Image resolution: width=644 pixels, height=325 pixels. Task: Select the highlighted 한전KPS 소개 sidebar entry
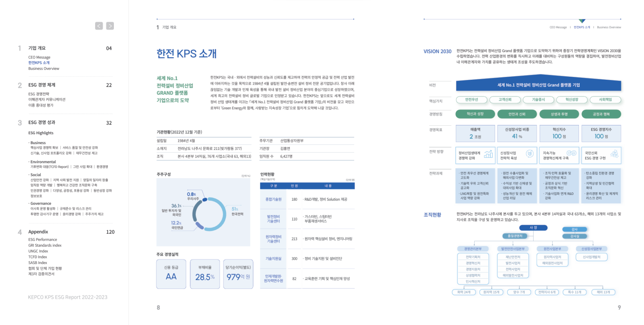(39, 63)
